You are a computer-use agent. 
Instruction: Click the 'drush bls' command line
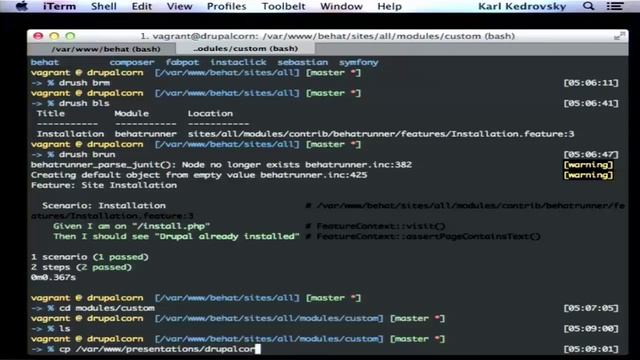pos(84,103)
